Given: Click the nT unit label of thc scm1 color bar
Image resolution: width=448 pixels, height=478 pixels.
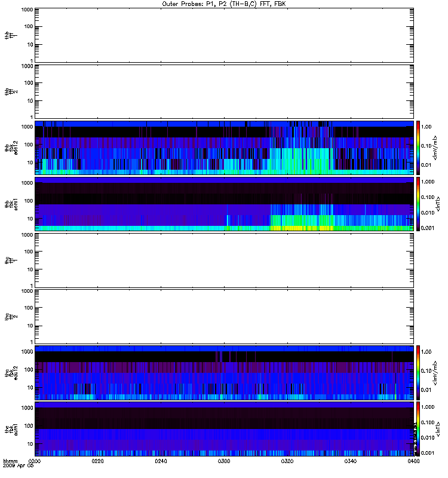Looking at the screenshot, I should point(438,429).
